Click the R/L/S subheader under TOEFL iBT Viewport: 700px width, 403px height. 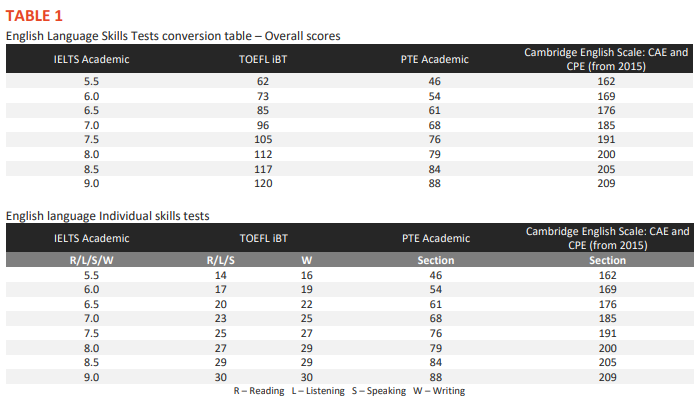point(221,261)
